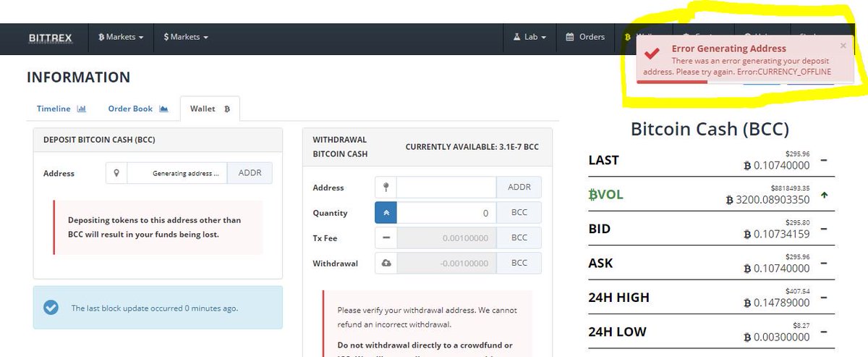The height and width of the screenshot is (357, 868).
Task: Open the Lab dropdown menu
Action: (x=529, y=37)
